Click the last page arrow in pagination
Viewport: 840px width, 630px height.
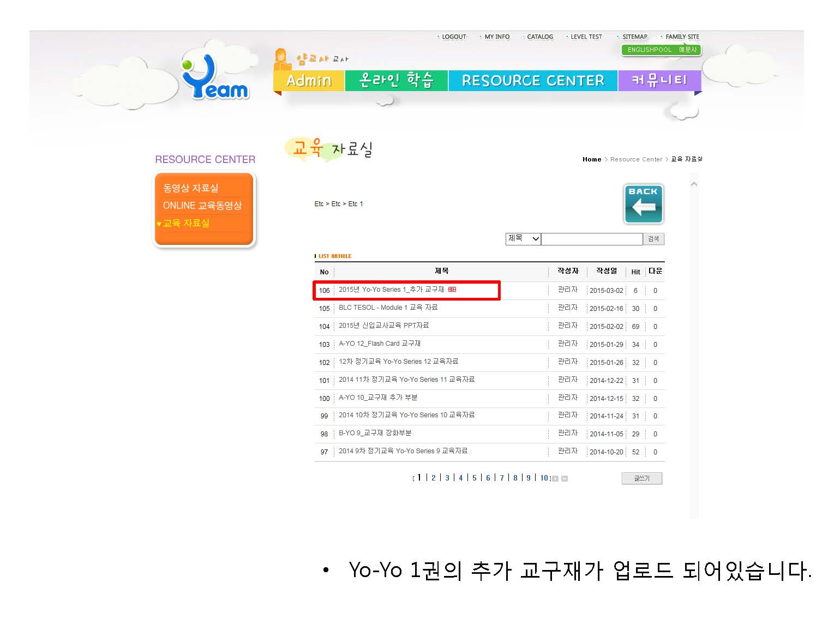pyautogui.click(x=565, y=478)
